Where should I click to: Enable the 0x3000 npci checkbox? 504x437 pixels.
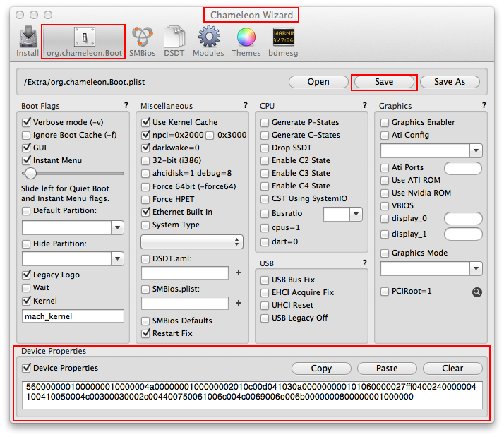[210, 136]
